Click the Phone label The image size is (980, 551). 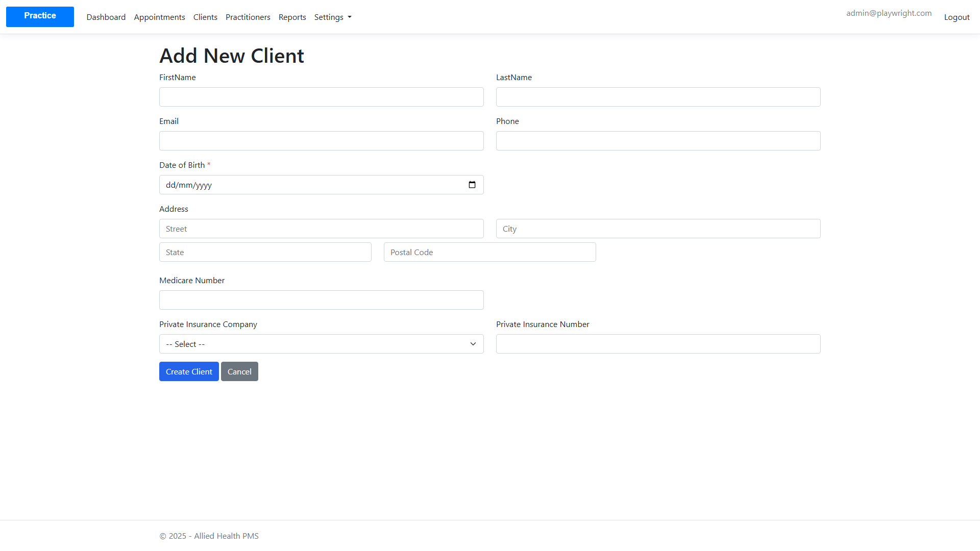[507, 121]
